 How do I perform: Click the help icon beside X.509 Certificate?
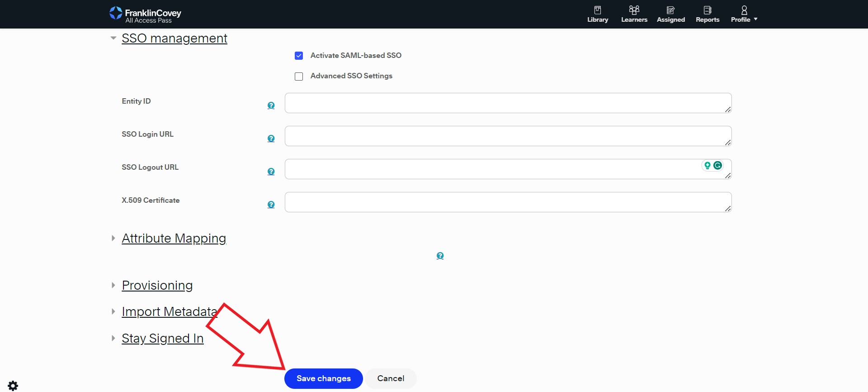pyautogui.click(x=271, y=205)
